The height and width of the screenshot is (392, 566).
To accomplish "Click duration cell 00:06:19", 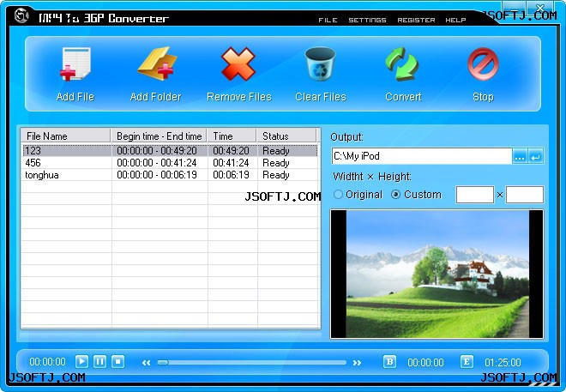I will (x=231, y=175).
